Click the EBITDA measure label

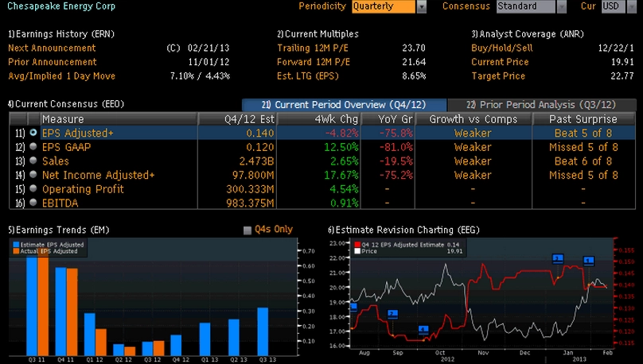60,203
